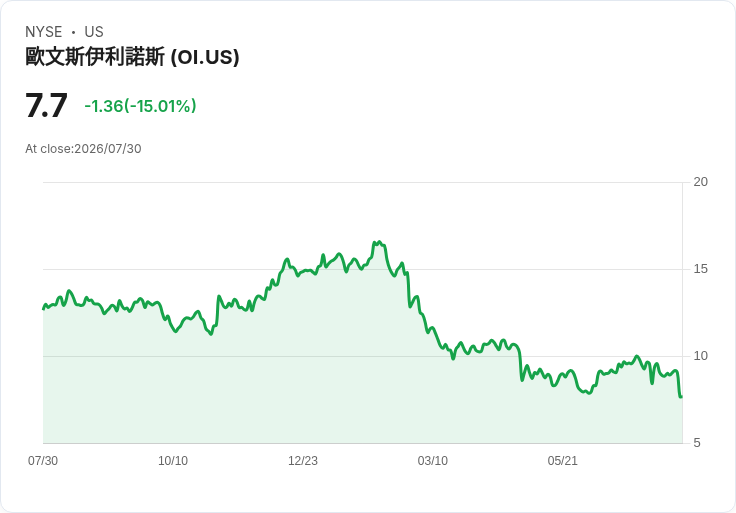Click the chart's highest price peak

379,242
